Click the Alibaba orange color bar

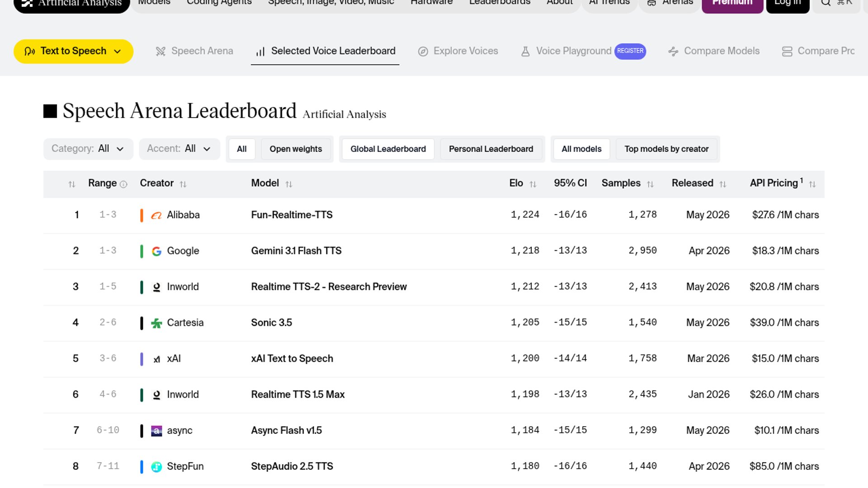(142, 216)
